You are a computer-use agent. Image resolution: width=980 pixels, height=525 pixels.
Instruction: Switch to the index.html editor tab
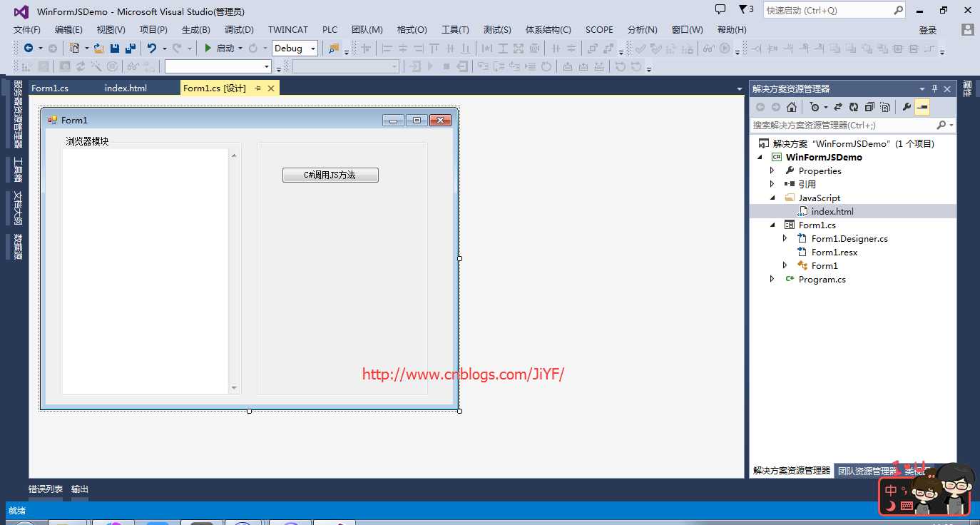point(126,88)
